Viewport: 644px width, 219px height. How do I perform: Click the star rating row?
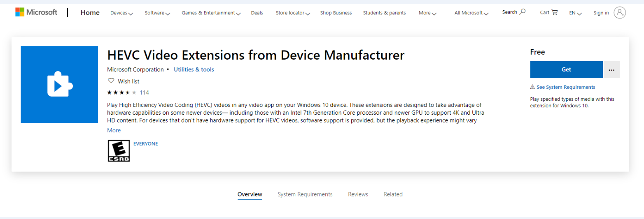click(122, 92)
